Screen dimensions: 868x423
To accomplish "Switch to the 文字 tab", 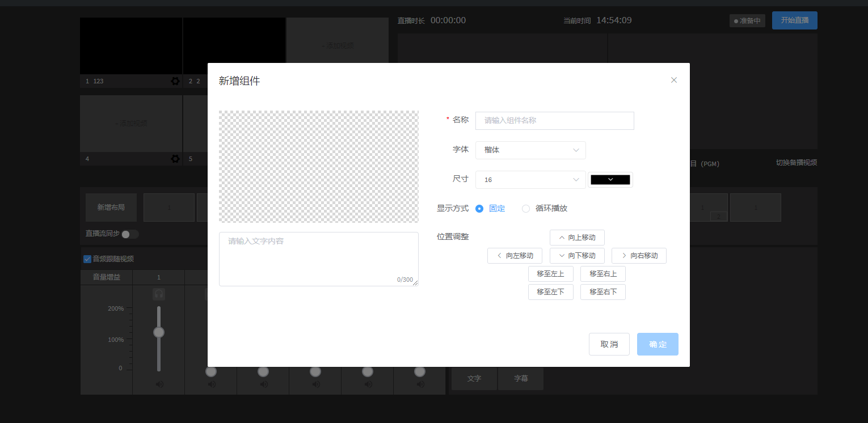I will [x=474, y=379].
